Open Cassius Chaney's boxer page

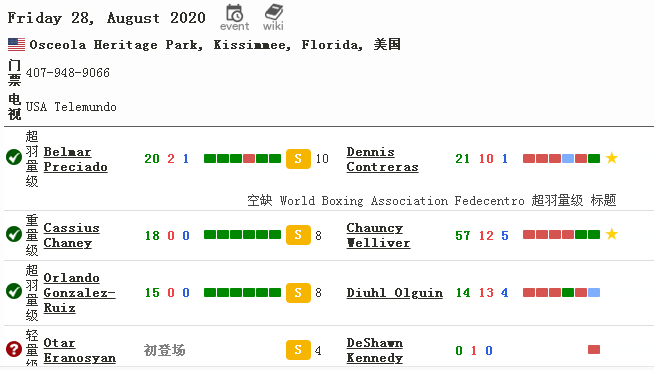[71, 235]
